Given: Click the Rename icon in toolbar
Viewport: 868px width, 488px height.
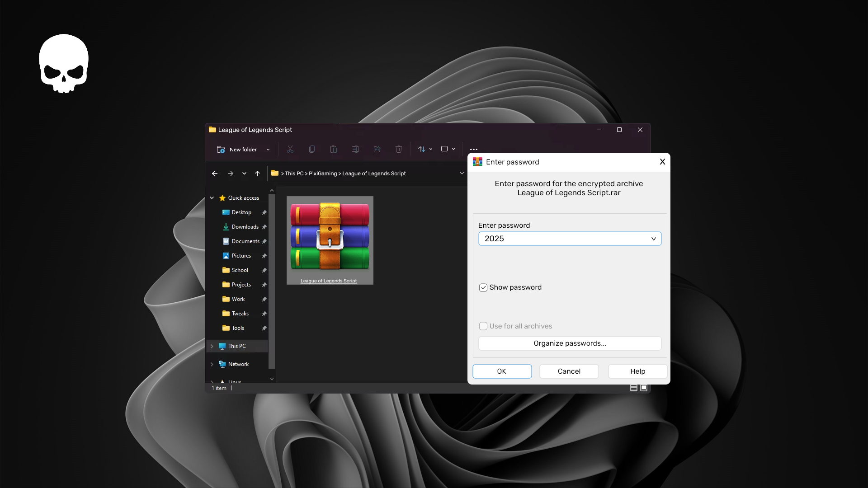Looking at the screenshot, I should point(355,149).
